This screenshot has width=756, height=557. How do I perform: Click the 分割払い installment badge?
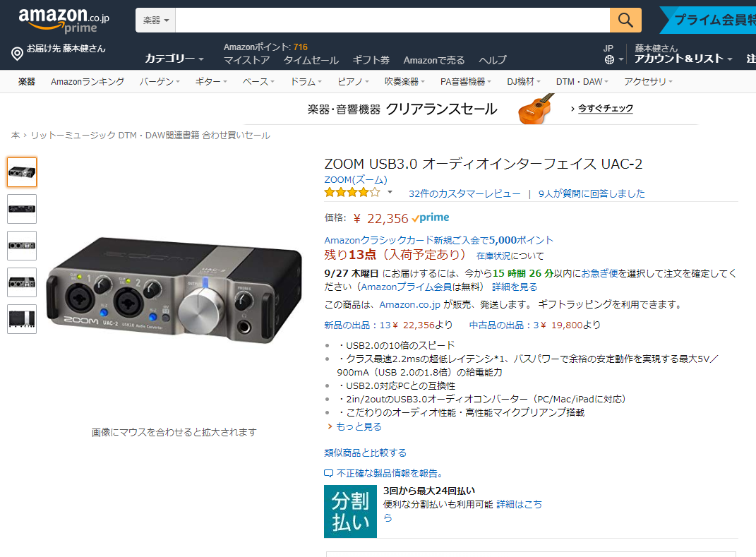point(350,511)
